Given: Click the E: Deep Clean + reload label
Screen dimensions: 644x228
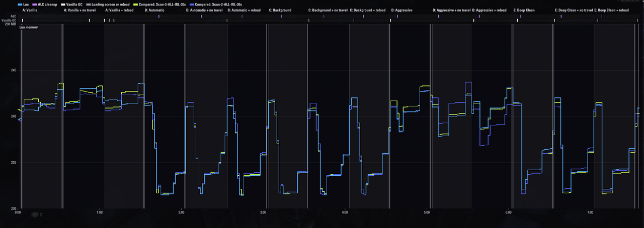Looking at the screenshot, I should (x=611, y=10).
